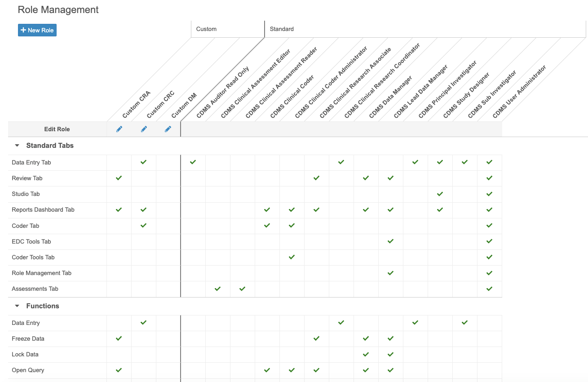This screenshot has height=382, width=588.
Task: Toggle Data Entry Tab permission for Custom CRC
Action: point(143,162)
